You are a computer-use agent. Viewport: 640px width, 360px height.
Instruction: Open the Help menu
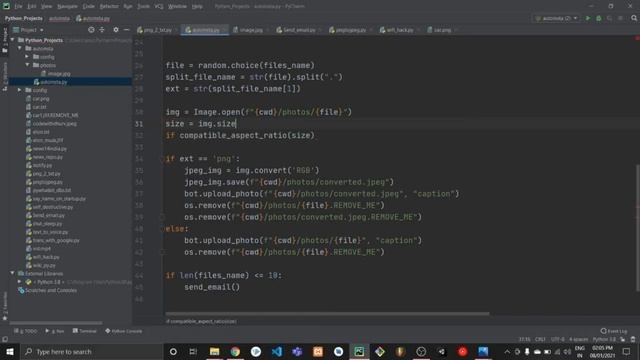(x=197, y=7)
